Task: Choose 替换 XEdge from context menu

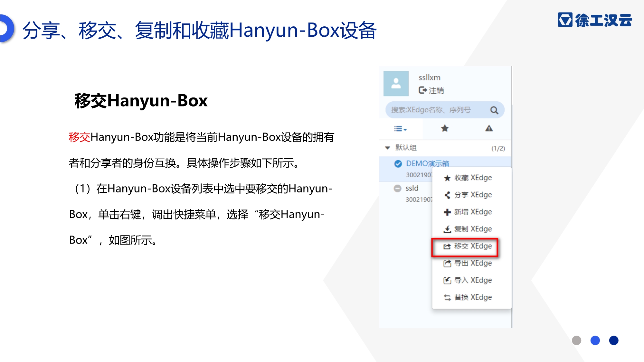Action: (x=472, y=297)
